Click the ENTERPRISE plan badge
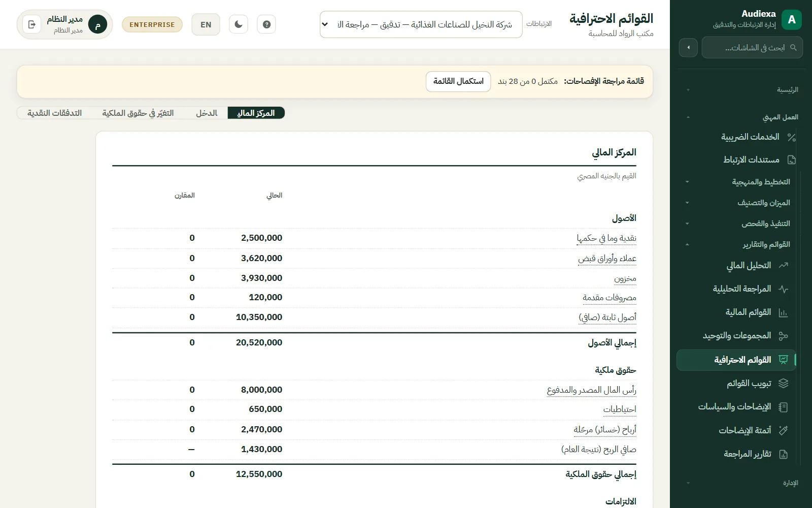Screen dimensions: 812x508 click(152, 24)
